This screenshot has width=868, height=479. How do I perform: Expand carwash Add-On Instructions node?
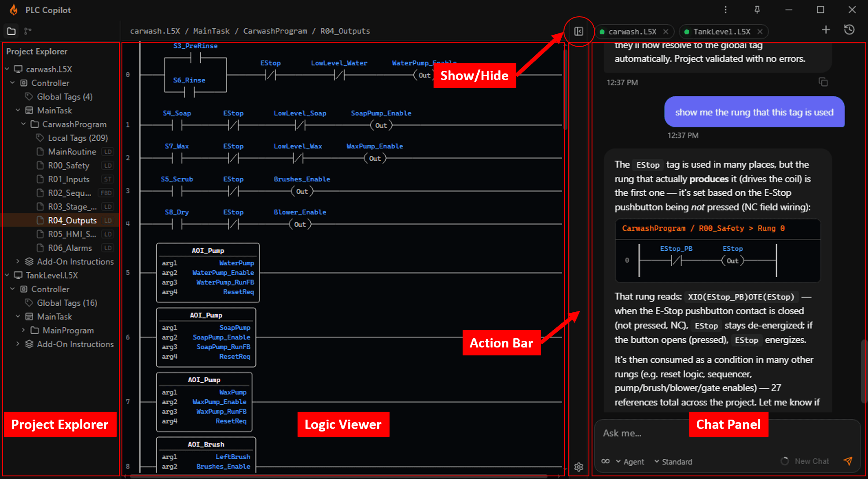[18, 262]
